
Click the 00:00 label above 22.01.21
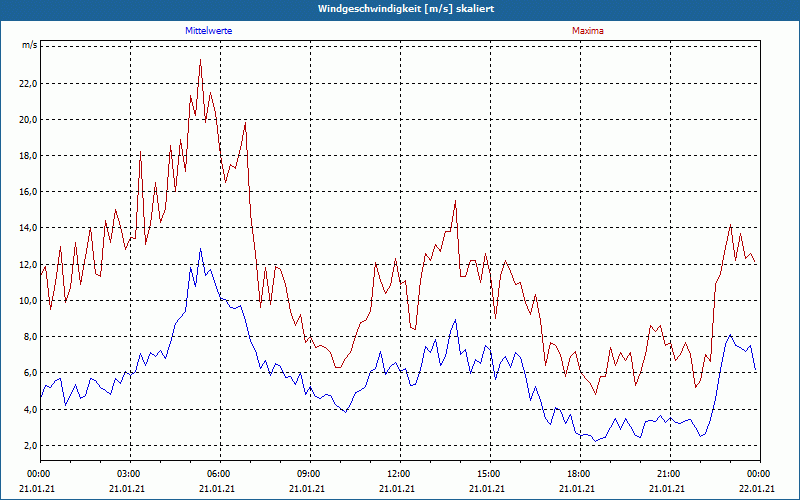(x=760, y=474)
